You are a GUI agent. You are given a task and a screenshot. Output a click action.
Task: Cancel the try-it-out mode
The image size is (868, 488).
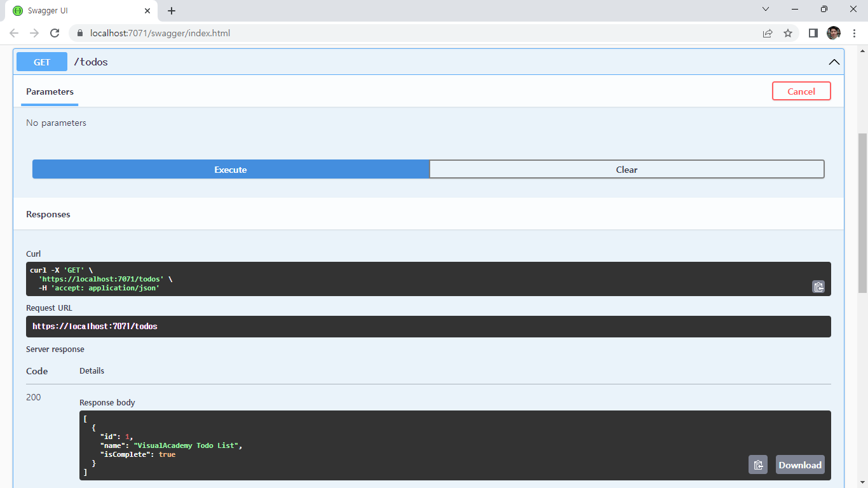tap(801, 91)
